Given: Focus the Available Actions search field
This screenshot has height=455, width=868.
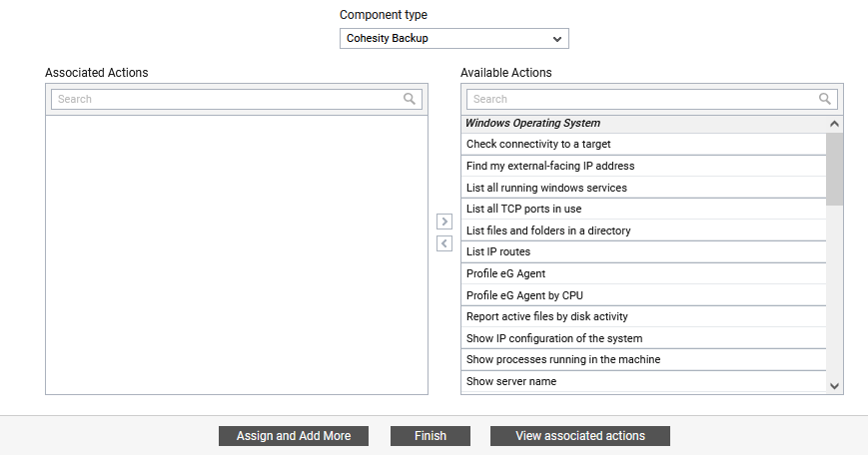Looking at the screenshot, I should [652, 99].
